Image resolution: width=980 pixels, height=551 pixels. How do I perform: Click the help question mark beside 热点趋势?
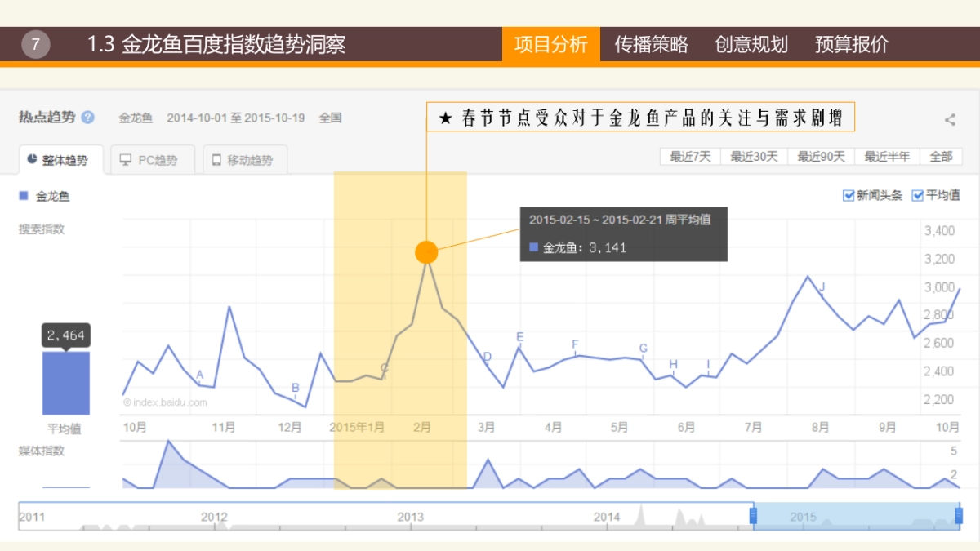point(87,117)
